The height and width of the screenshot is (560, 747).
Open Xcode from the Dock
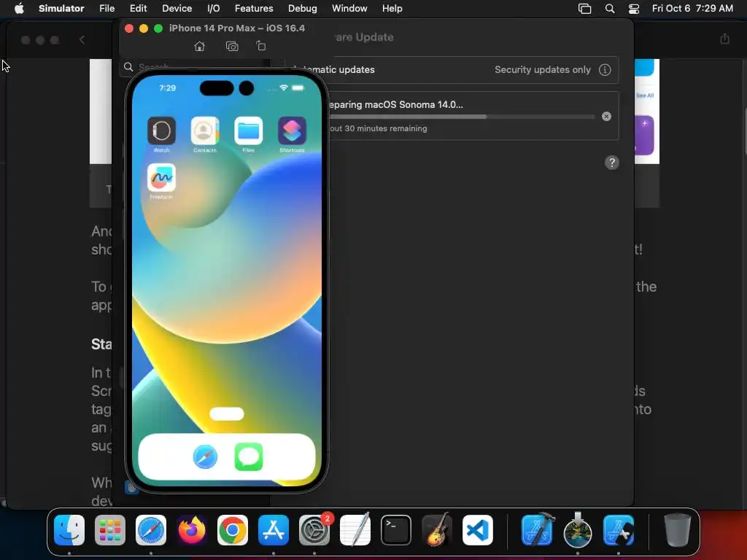click(x=538, y=530)
